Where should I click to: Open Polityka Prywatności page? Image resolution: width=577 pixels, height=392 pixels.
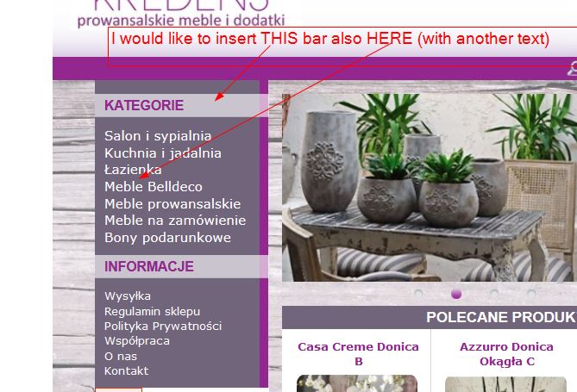tap(163, 327)
